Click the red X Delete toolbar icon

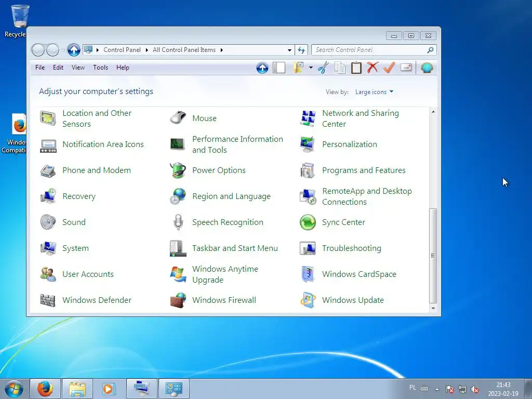point(372,68)
